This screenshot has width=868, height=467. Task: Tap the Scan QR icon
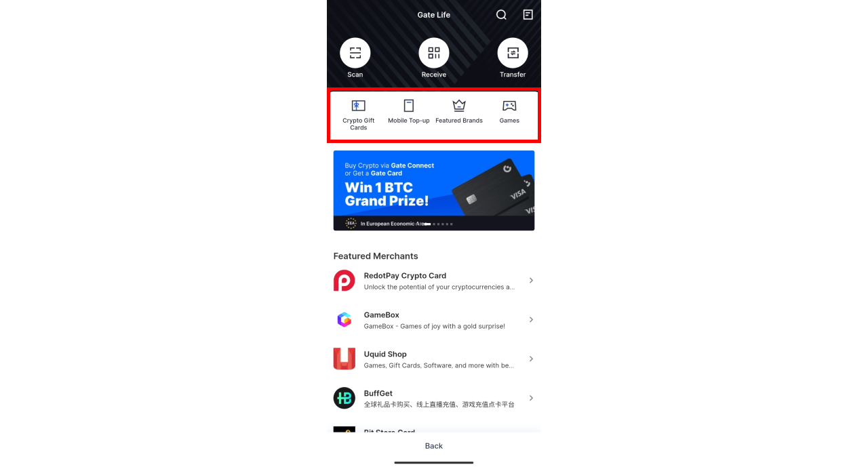click(x=355, y=53)
